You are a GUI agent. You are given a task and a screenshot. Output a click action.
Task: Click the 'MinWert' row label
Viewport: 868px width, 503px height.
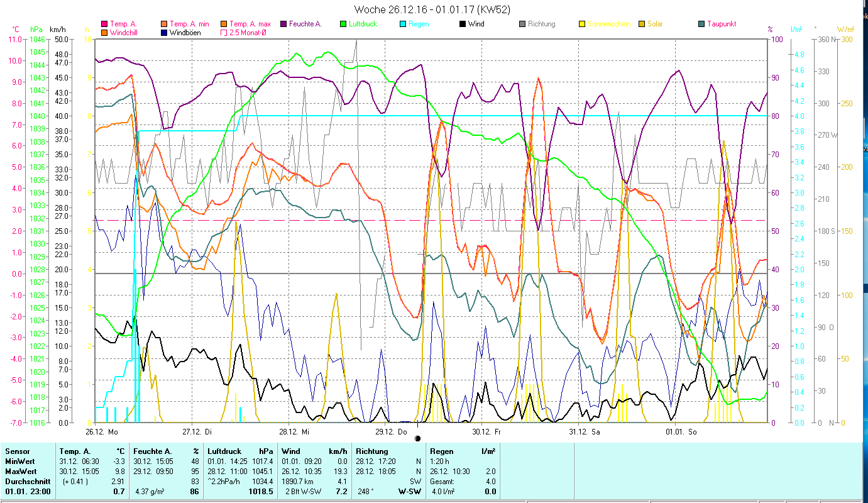pos(20,462)
